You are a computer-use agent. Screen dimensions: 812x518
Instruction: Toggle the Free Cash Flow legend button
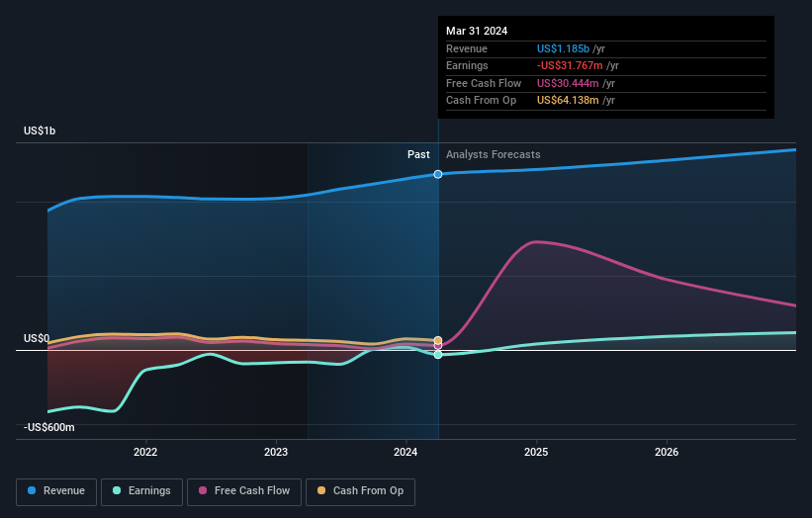click(244, 491)
